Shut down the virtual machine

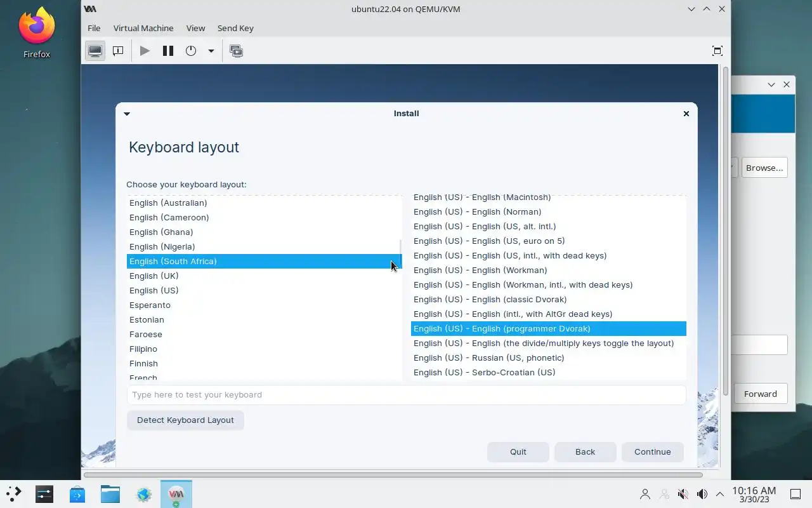[x=191, y=51]
